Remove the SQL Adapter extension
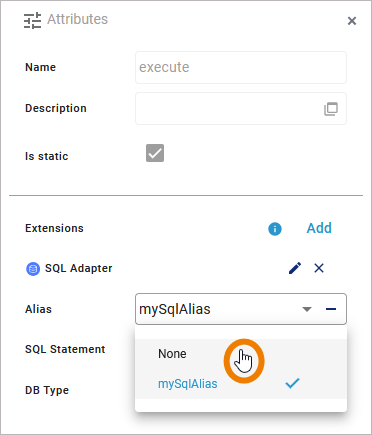Screen dimensions: 372x435 [x=319, y=268]
